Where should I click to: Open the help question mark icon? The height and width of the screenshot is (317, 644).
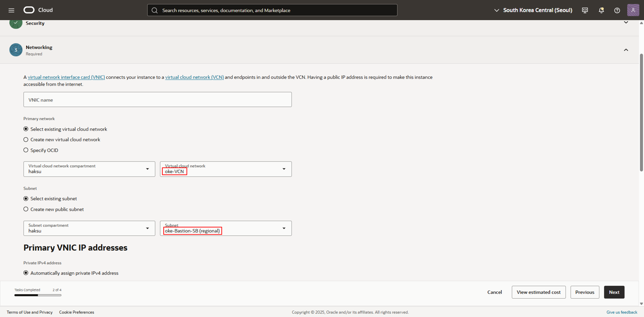pos(617,10)
